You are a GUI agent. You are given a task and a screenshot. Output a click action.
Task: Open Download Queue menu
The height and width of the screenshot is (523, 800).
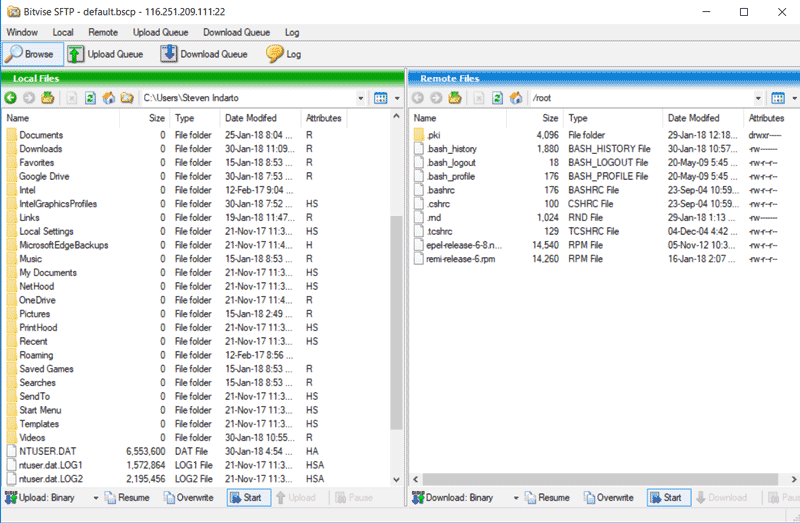point(236,32)
